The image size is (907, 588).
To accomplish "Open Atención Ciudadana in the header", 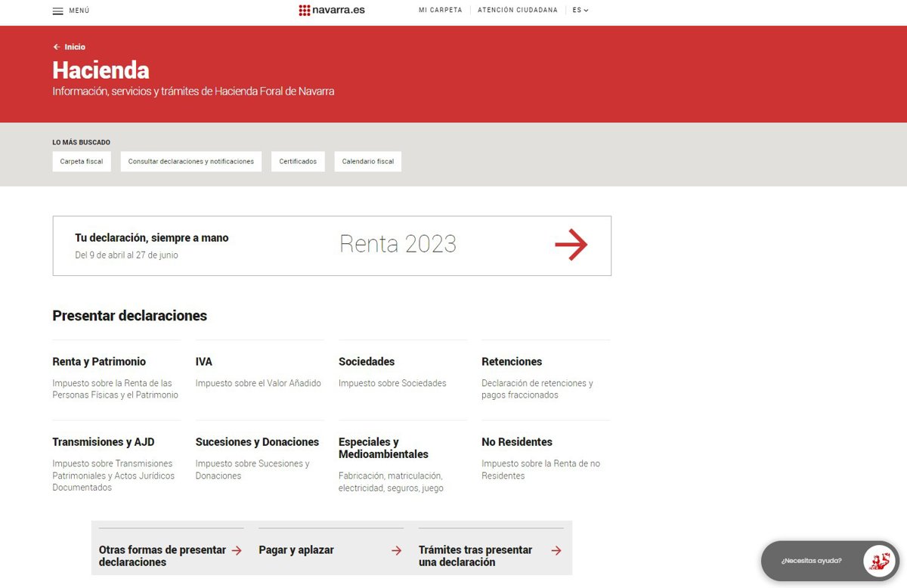I will (x=517, y=11).
